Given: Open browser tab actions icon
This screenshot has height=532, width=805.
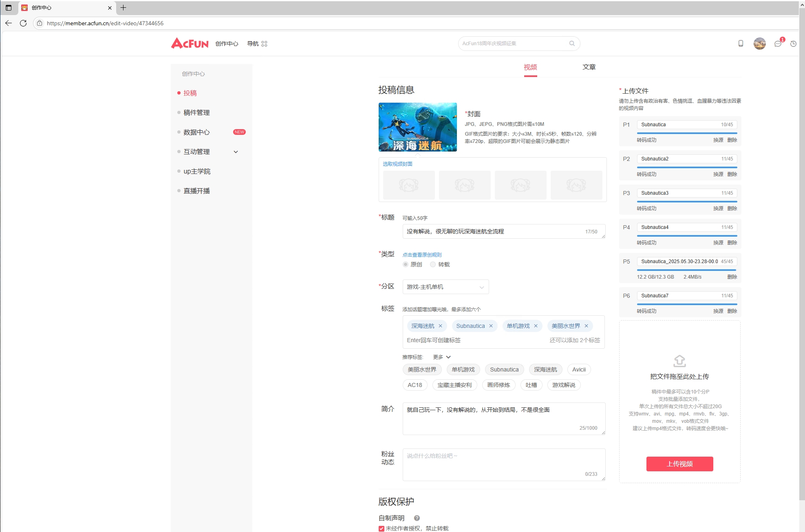Looking at the screenshot, I should tap(9, 8).
